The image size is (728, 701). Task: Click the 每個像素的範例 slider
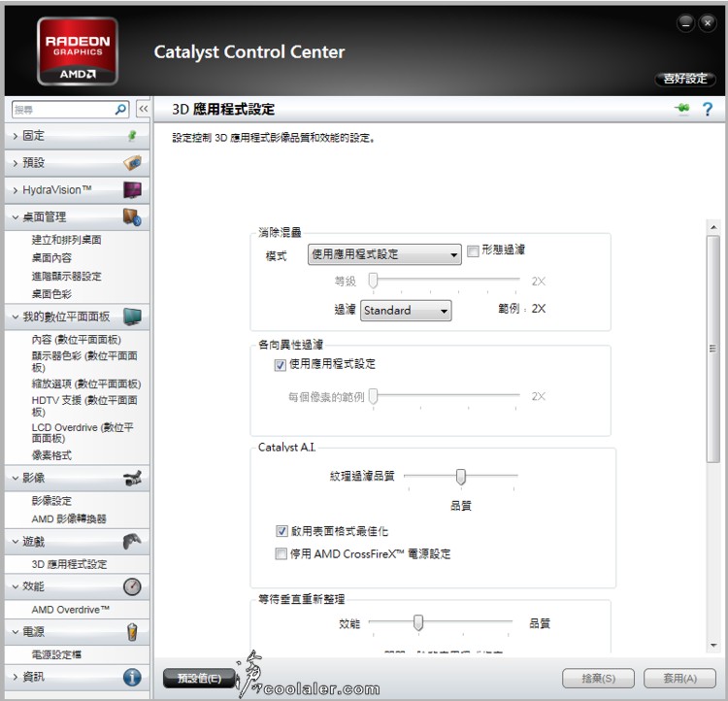tap(373, 396)
